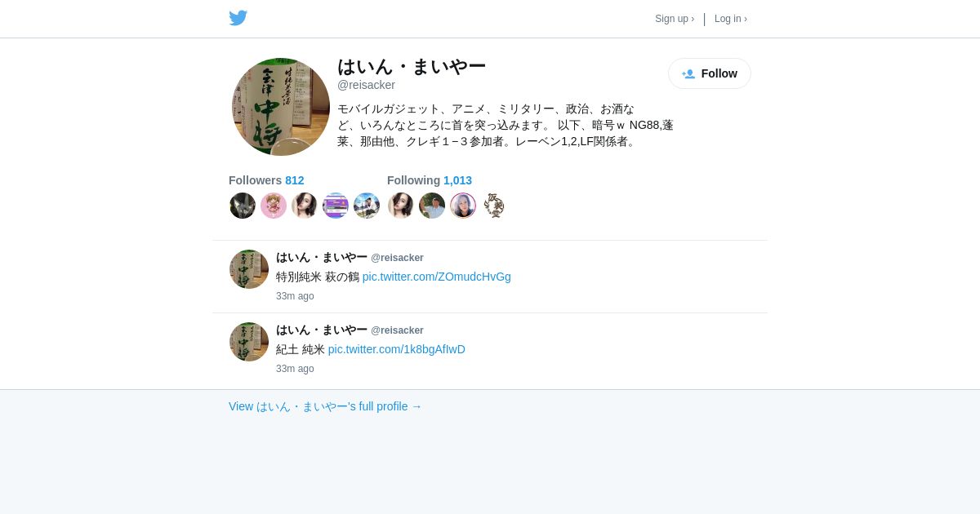The image size is (980, 514).
Task: Open pic.twitter.com/ZOmudcHvGg image link
Action: [437, 277]
